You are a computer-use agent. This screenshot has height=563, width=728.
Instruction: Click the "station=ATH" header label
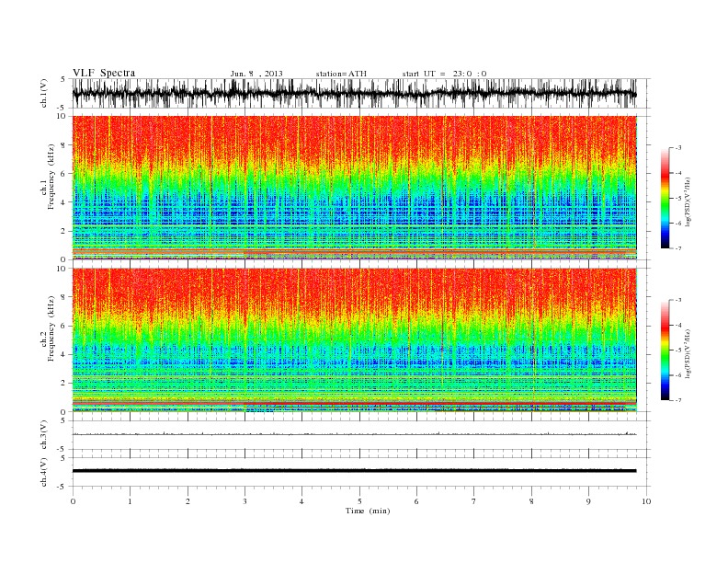[341, 74]
